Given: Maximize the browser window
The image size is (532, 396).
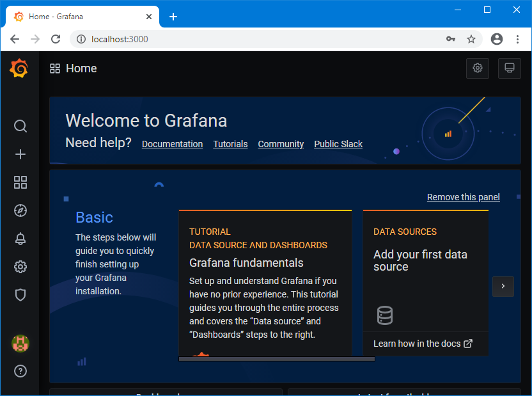Looking at the screenshot, I should click(x=487, y=10).
